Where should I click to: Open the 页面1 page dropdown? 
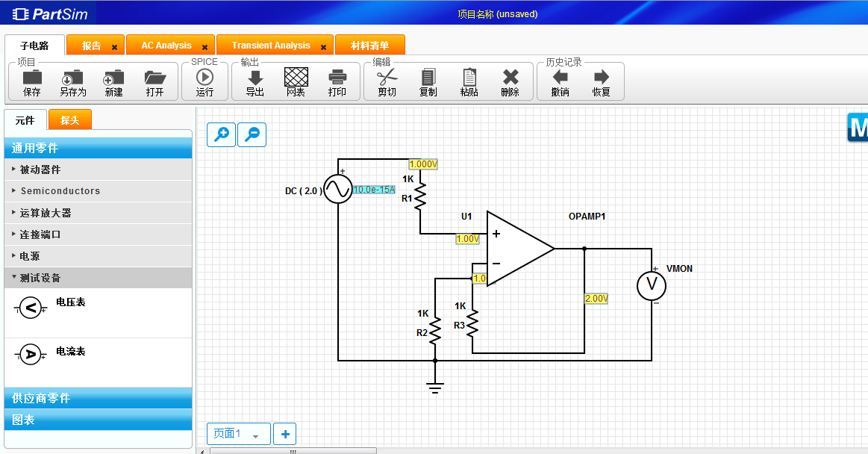point(239,434)
